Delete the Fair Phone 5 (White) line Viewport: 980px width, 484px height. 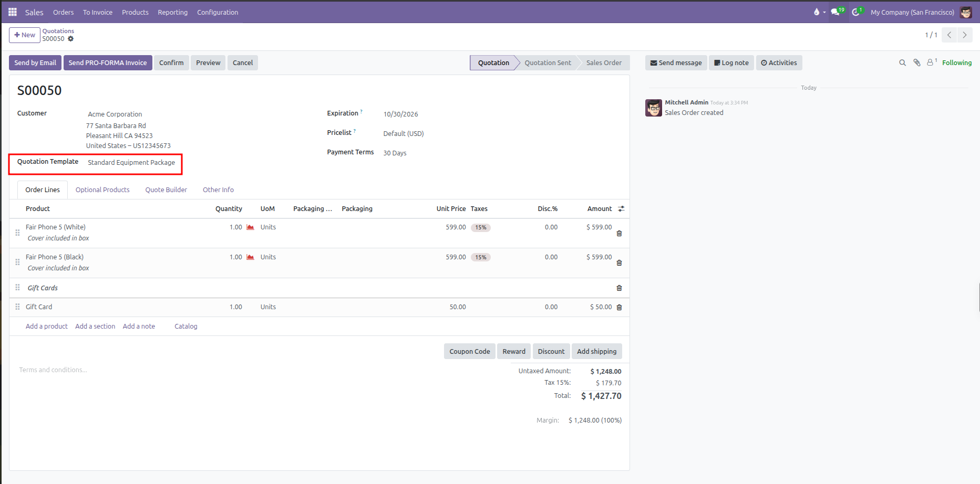click(x=619, y=234)
